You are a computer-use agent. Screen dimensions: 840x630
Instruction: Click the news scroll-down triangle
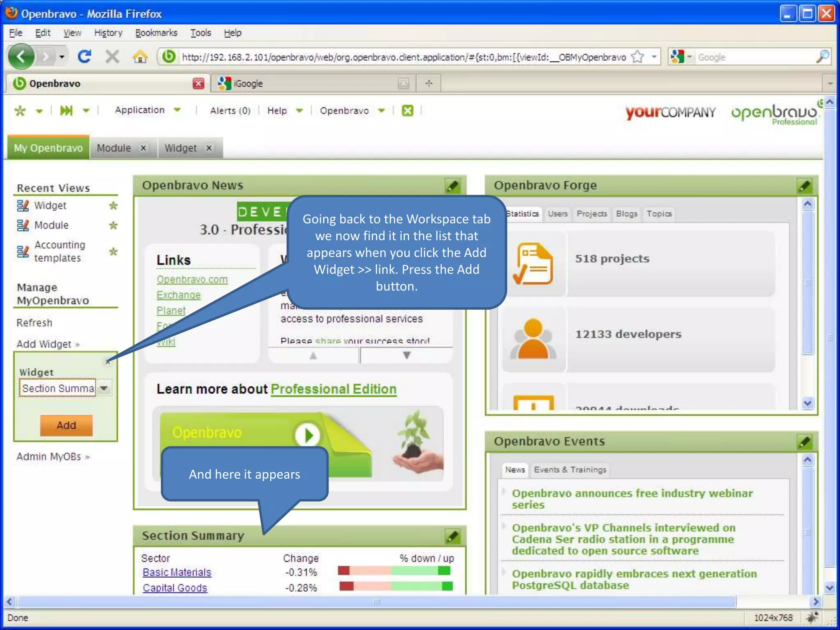click(406, 355)
